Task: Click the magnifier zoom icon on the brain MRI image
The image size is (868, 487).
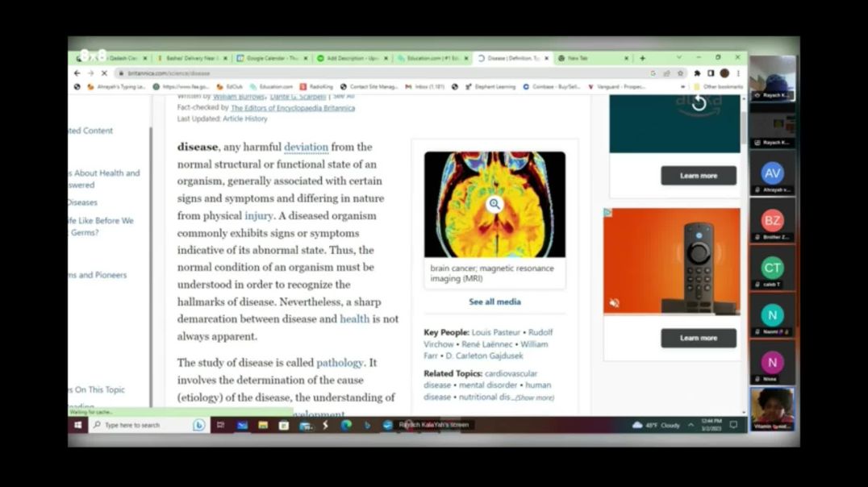Action: 495,204
